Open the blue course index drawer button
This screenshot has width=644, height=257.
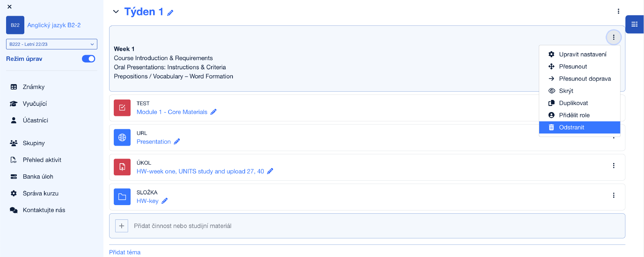pos(634,24)
